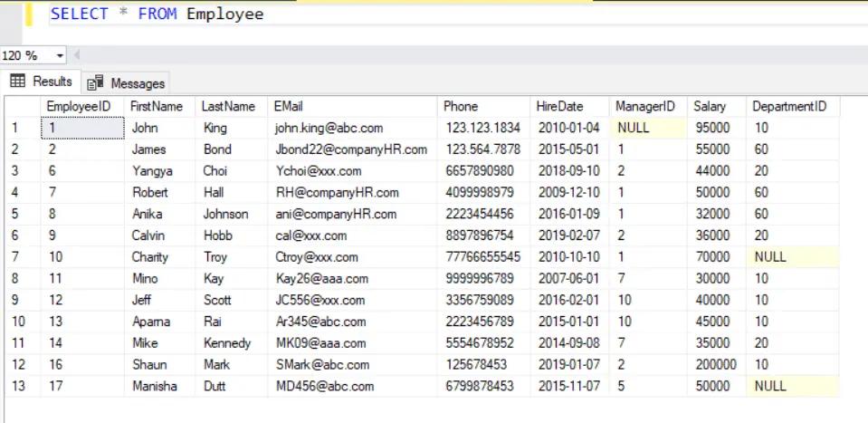Screen dimensions: 868x423
Task: Select the EmployeeID column header
Action: click(x=79, y=107)
